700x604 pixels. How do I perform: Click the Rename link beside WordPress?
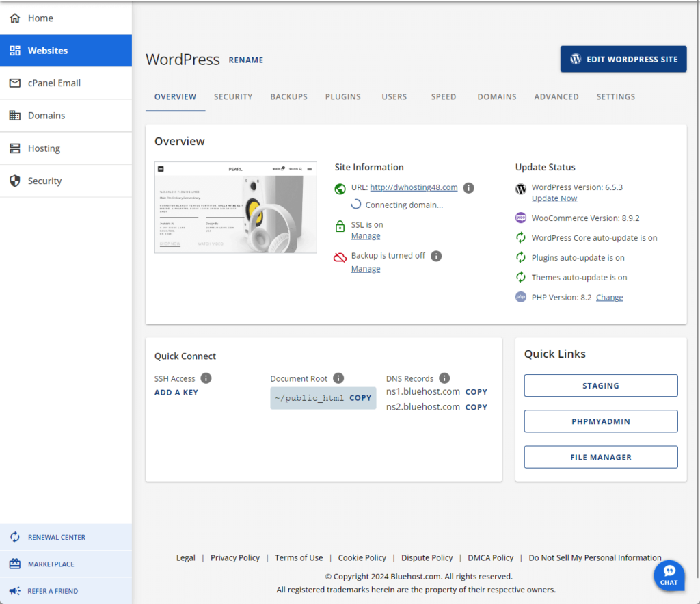[x=246, y=60]
